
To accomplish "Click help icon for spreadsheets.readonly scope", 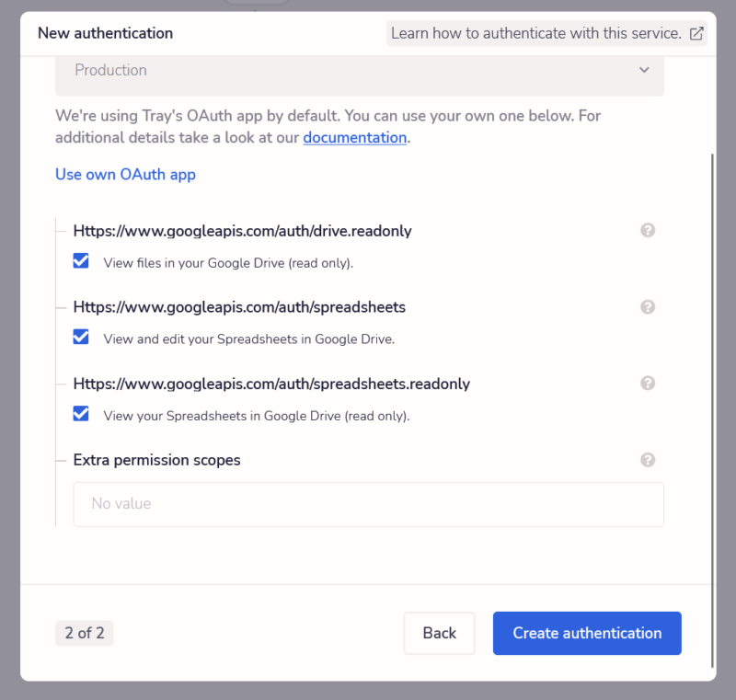I will pyautogui.click(x=648, y=384).
